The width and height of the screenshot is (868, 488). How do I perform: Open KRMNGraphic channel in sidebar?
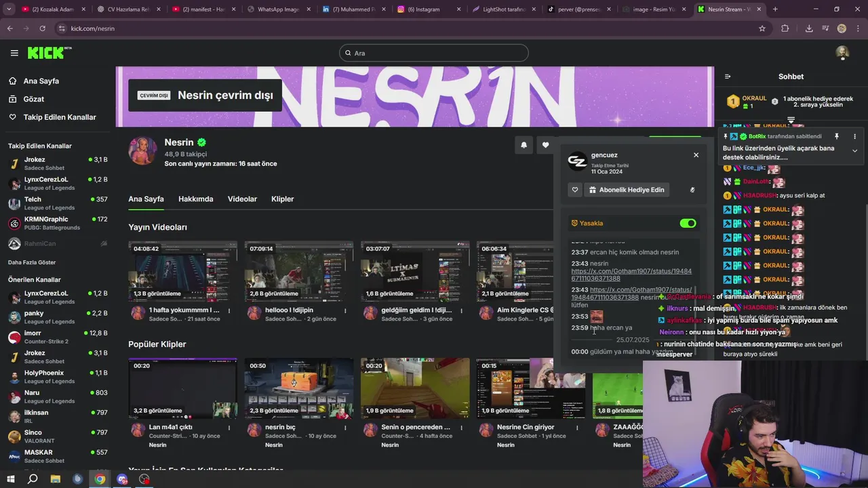click(57, 223)
